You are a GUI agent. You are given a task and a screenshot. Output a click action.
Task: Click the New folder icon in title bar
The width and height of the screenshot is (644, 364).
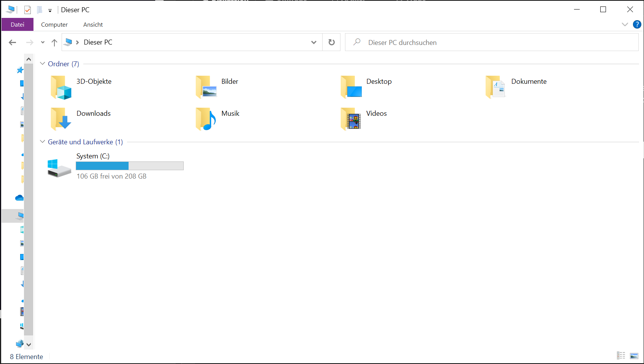(x=40, y=10)
